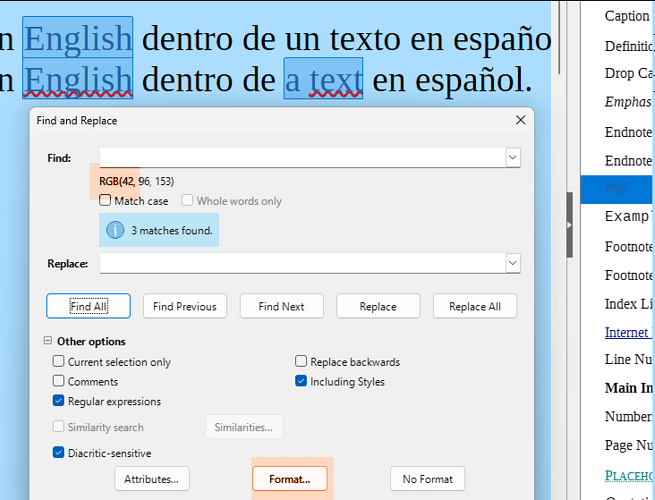Open the Replace field history dropdown
This screenshot has height=500, width=655.
pos(513,264)
